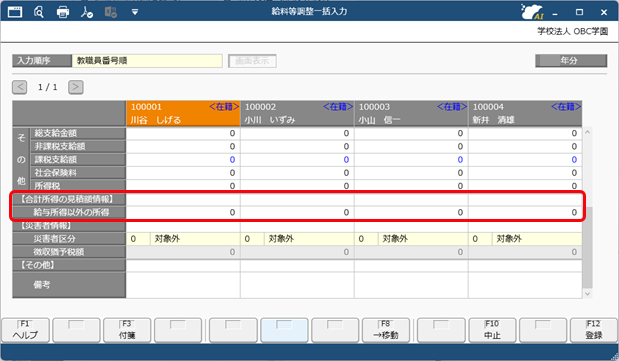
Task: Click 所得税 cell for 100001
Action: tap(183, 186)
